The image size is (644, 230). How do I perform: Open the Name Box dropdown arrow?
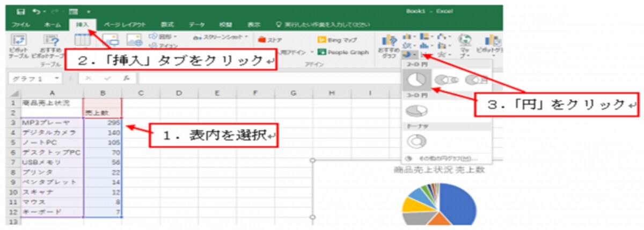(57, 78)
